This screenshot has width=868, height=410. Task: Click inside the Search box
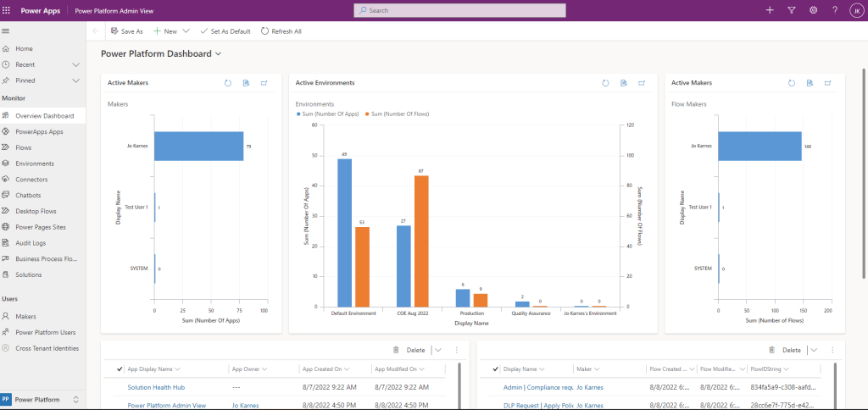[459, 10]
